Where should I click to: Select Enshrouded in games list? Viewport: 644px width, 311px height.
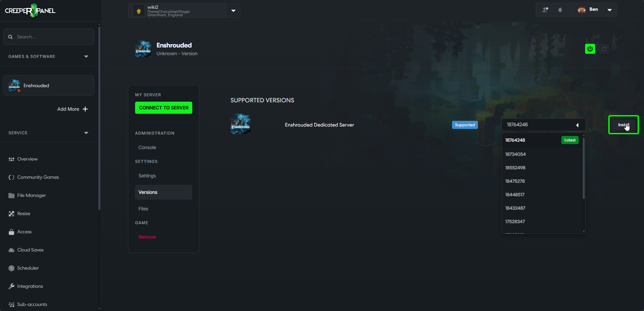tap(49, 85)
